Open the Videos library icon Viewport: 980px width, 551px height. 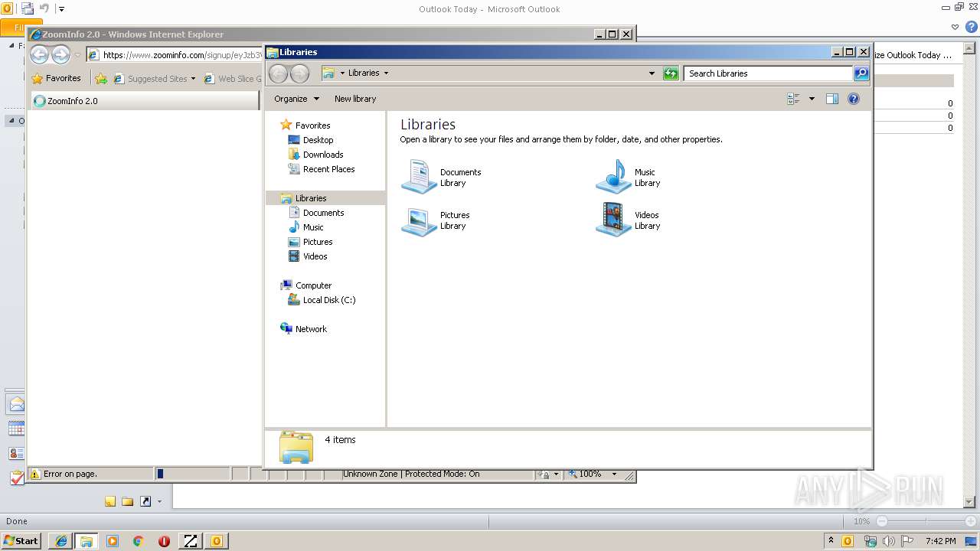tap(613, 220)
